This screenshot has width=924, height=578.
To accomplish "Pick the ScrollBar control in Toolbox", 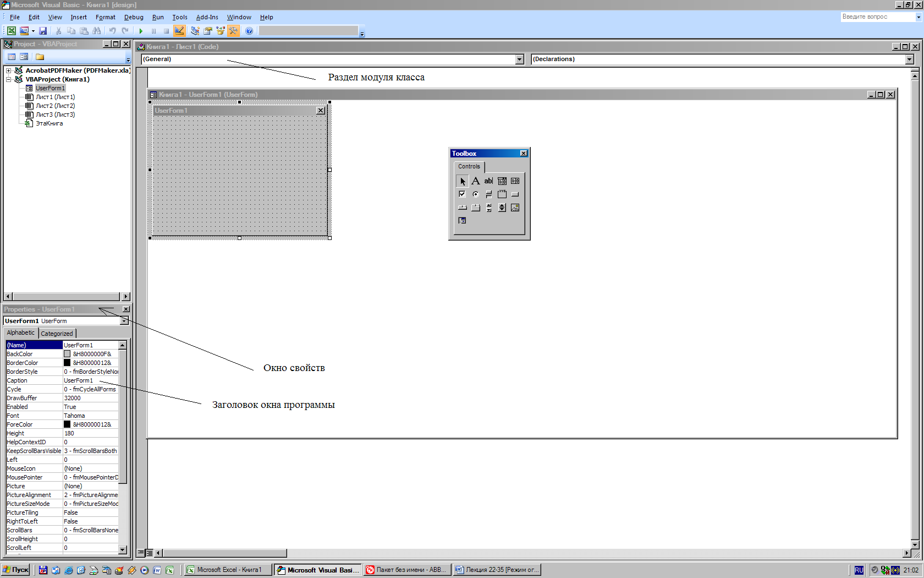I will tap(488, 208).
